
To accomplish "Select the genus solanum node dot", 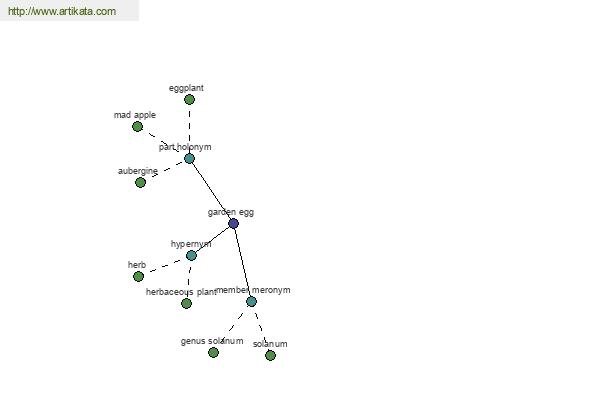I will pos(213,352).
